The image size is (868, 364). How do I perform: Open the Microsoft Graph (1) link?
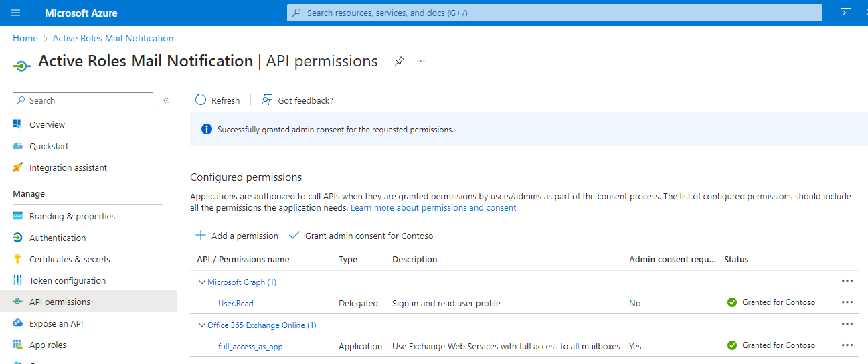242,282
